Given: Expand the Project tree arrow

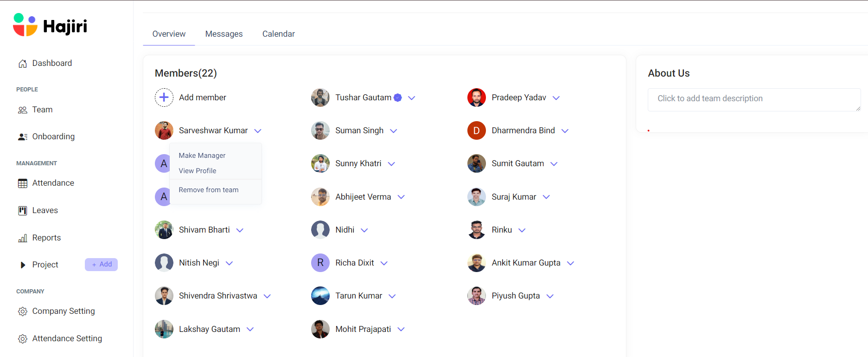Looking at the screenshot, I should point(23,265).
